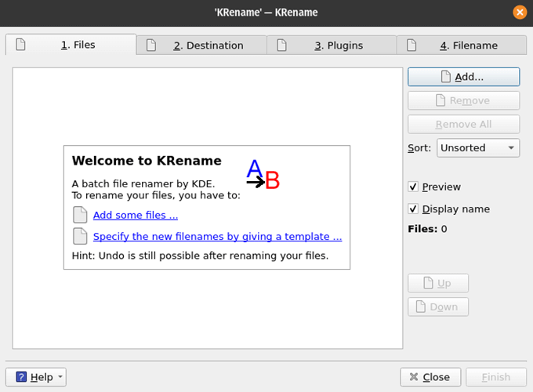
Task: Click the Close button
Action: point(430,377)
